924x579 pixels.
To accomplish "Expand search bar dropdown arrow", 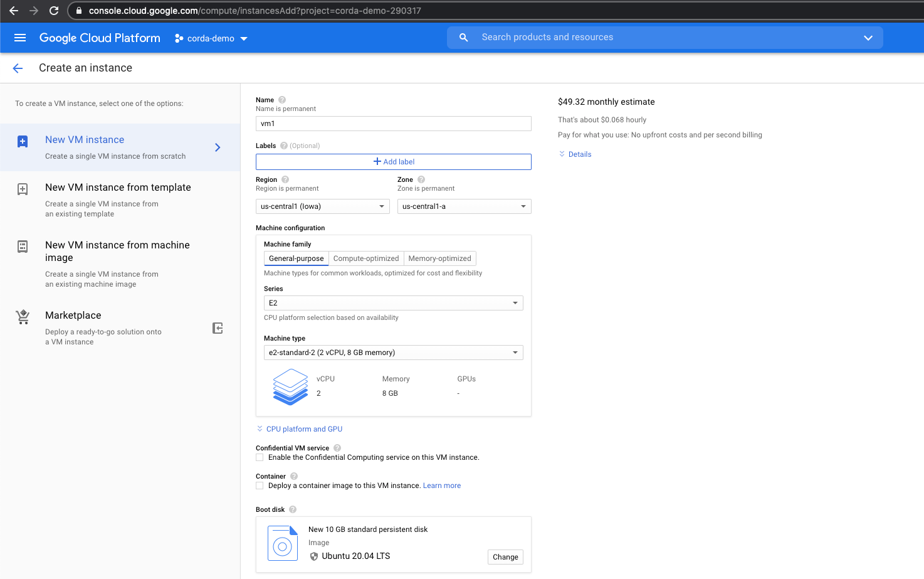I will (868, 38).
